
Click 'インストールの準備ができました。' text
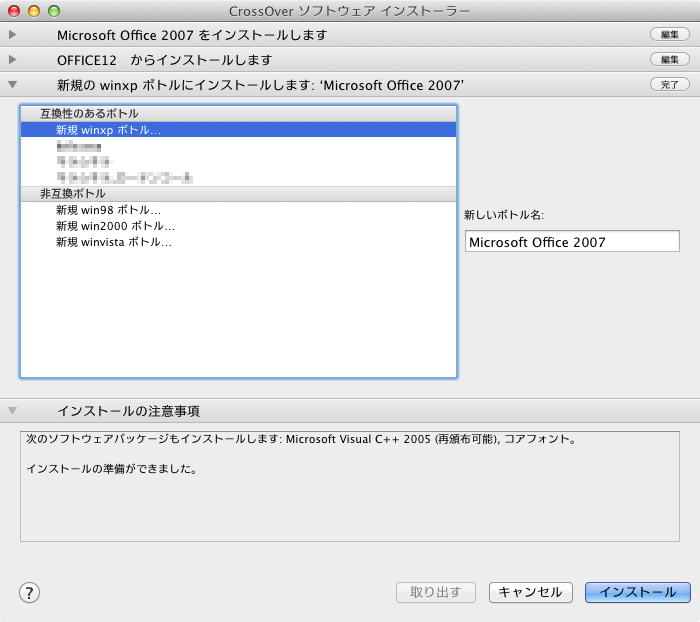pyautogui.click(x=112, y=469)
